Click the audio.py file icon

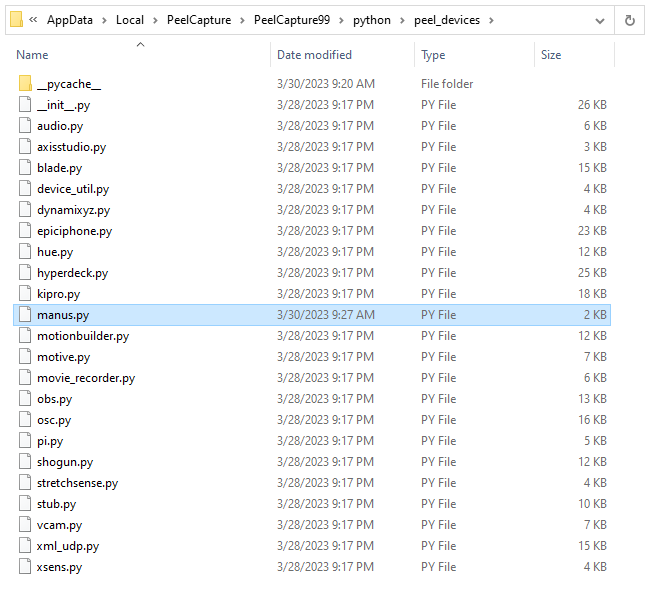(x=26, y=126)
